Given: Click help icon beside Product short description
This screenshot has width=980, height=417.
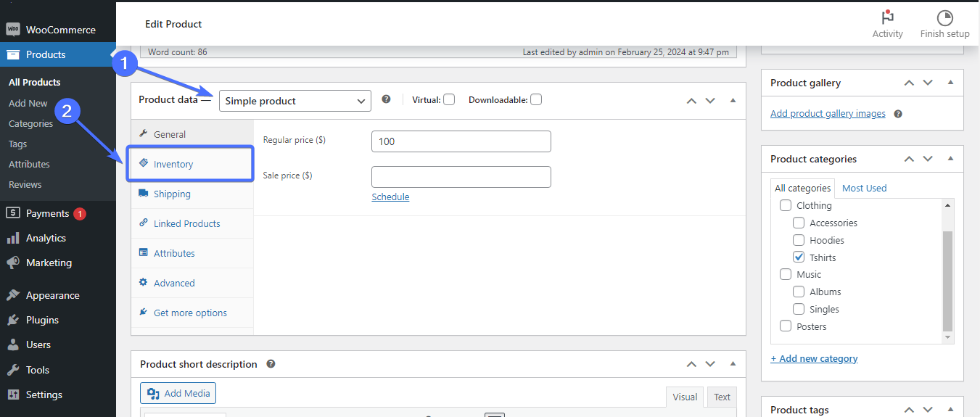Looking at the screenshot, I should (271, 364).
